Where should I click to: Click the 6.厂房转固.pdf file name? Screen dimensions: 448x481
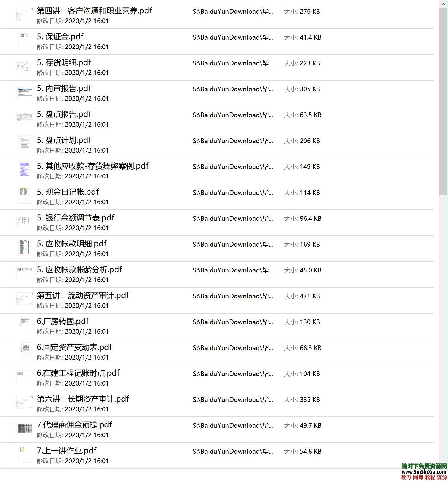(63, 322)
